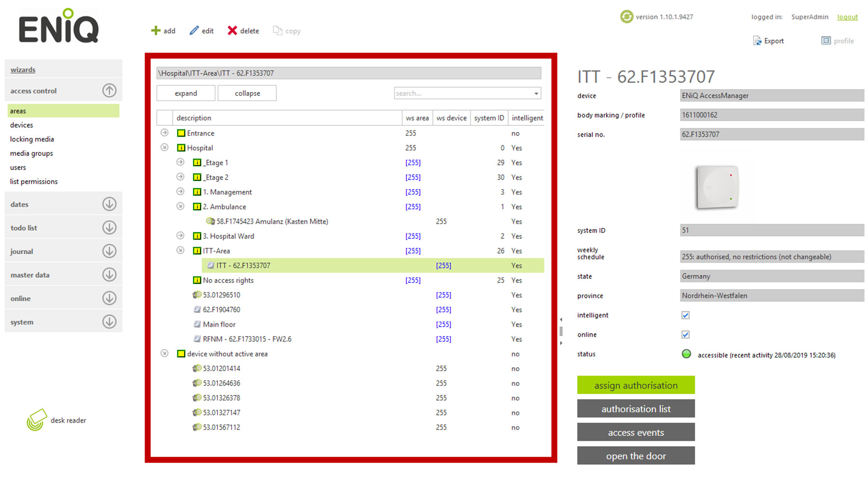
Task: Open the devices menu item
Action: coord(22,125)
